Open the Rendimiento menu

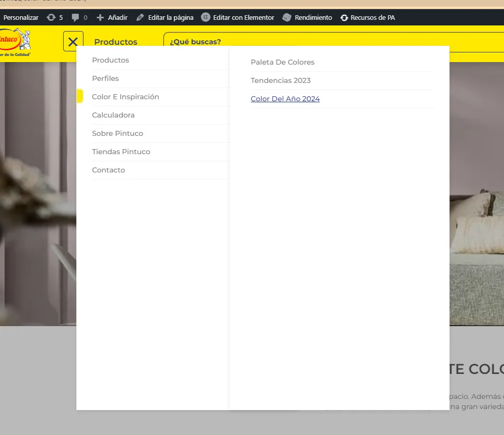click(314, 18)
